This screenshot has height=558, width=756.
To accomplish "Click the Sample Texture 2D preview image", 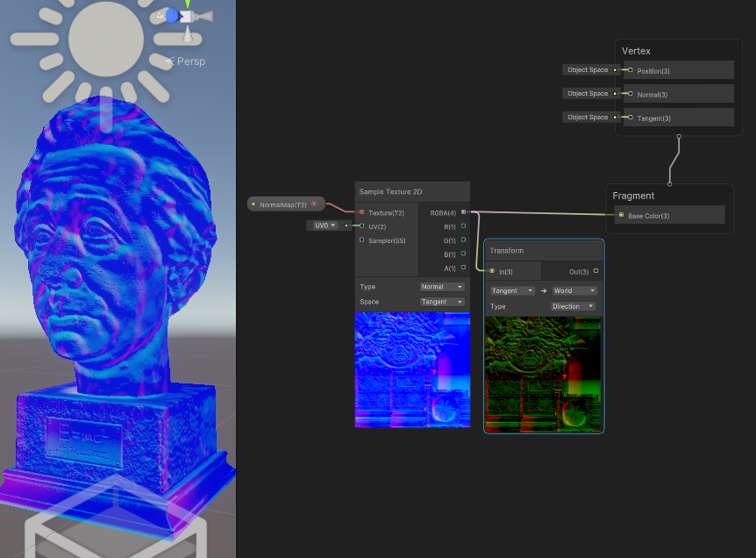I will [x=412, y=369].
